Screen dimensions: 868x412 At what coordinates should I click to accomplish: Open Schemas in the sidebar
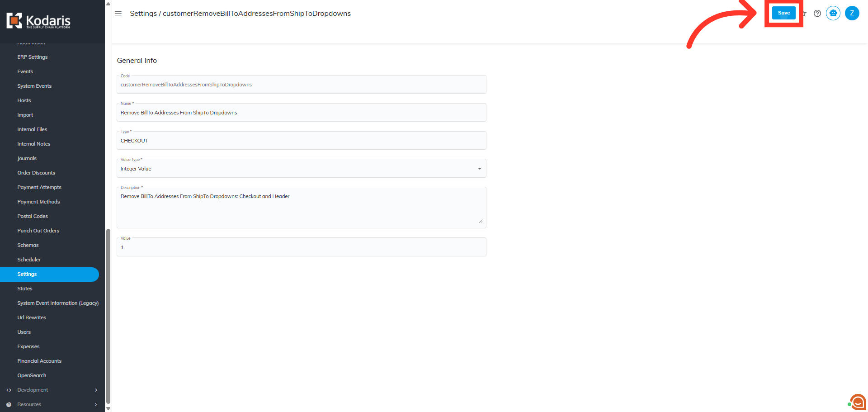click(28, 245)
